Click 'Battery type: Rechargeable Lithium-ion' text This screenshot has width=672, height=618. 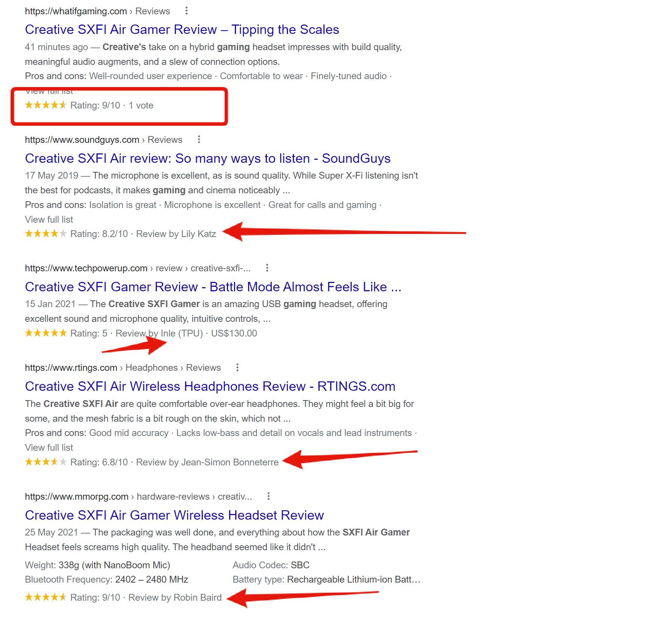click(x=326, y=580)
